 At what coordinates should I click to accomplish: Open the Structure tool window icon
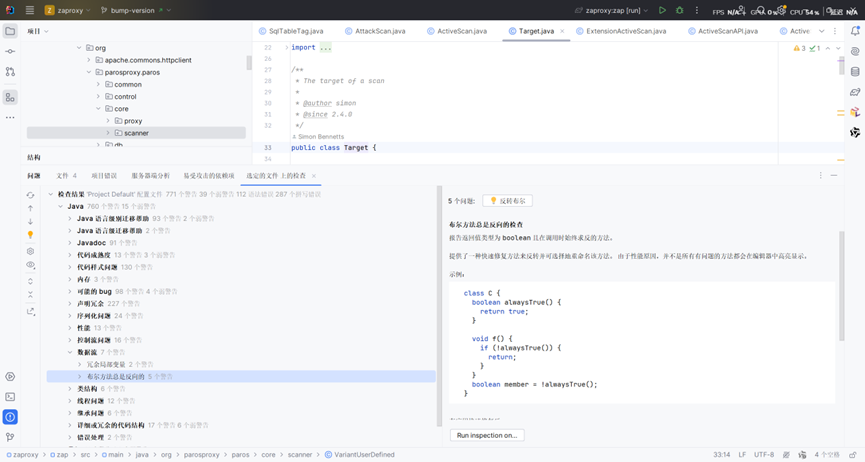[x=10, y=98]
